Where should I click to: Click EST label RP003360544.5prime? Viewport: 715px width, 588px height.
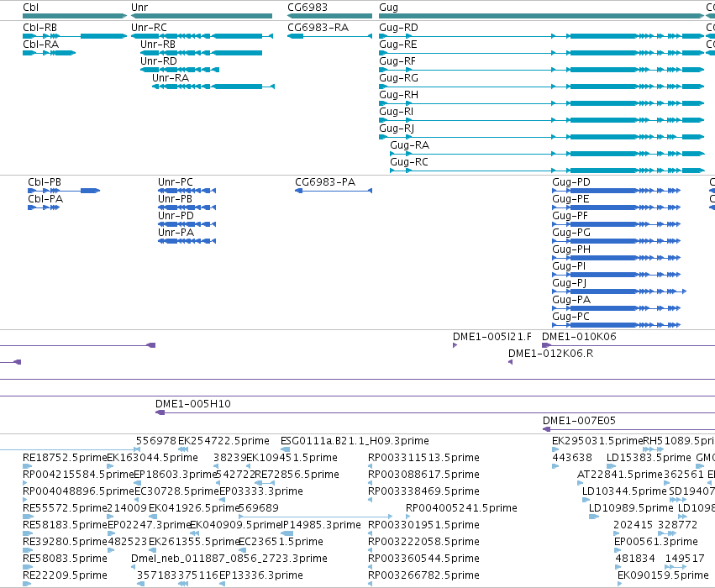(423, 559)
